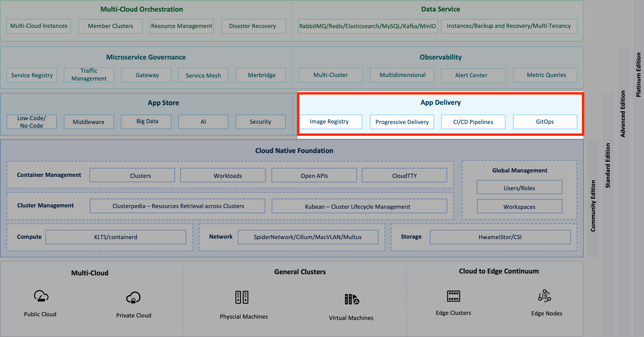
Task: Click the KLTS/containerd box
Action: (x=116, y=237)
